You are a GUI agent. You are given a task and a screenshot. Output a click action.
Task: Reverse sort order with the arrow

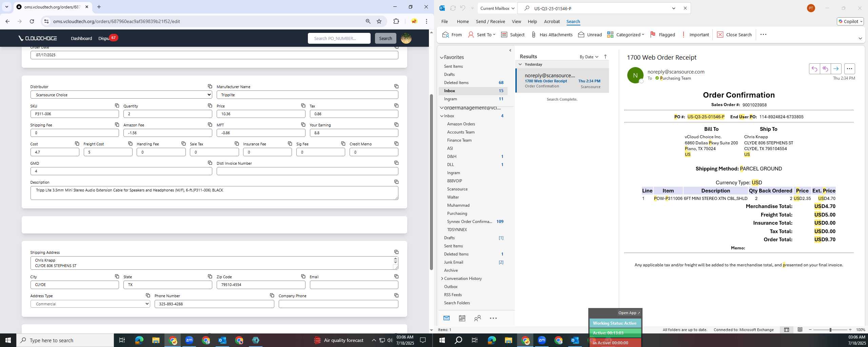point(605,57)
